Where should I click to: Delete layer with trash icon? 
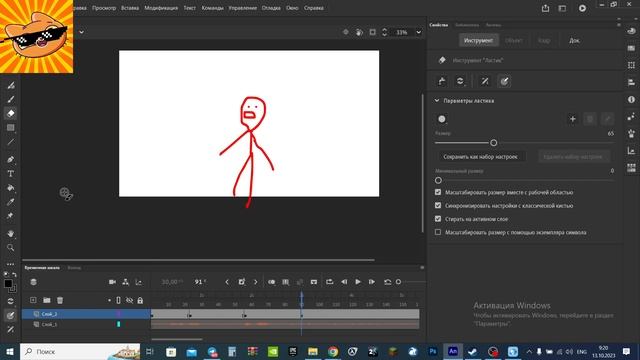[x=60, y=300]
